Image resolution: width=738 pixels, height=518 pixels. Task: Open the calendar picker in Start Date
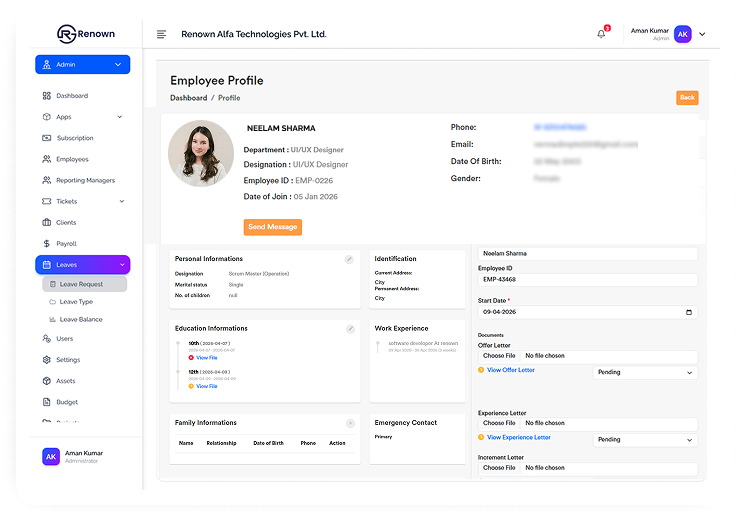click(x=688, y=312)
